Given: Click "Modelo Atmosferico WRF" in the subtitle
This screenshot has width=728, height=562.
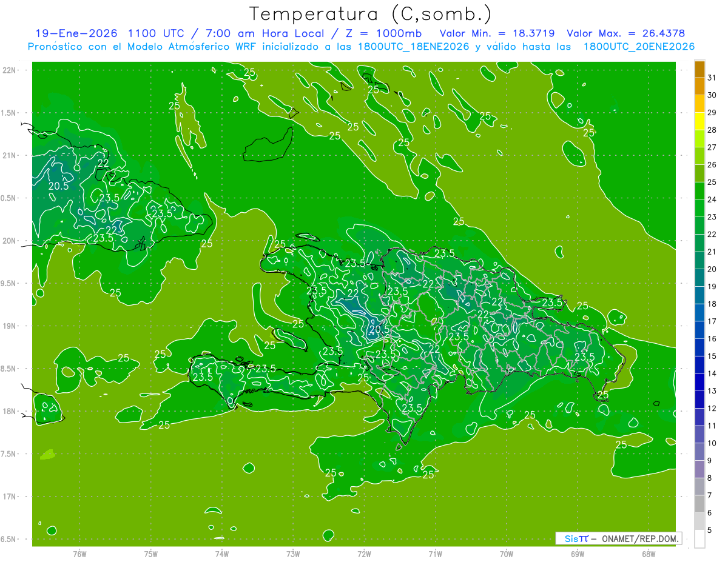Looking at the screenshot, I should point(183,47).
